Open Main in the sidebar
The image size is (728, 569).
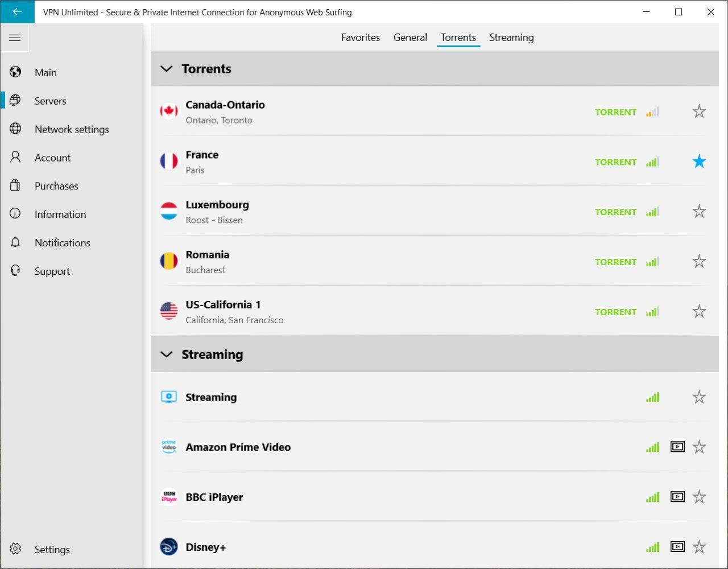tap(72, 72)
